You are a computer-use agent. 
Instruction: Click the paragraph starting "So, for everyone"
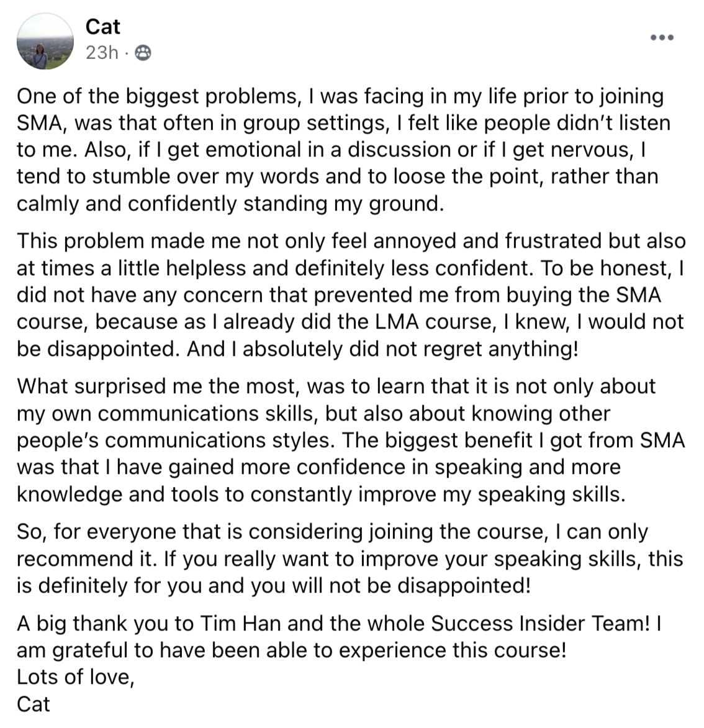coord(350,558)
